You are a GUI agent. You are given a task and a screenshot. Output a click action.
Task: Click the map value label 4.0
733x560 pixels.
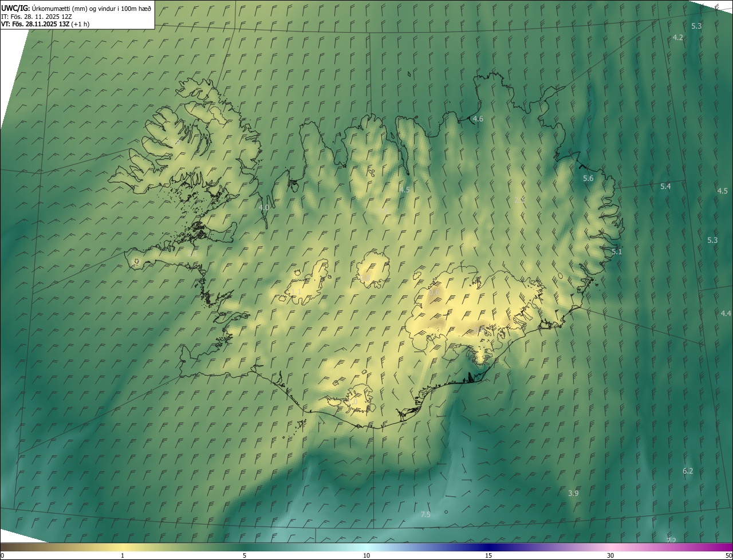[x=264, y=207]
